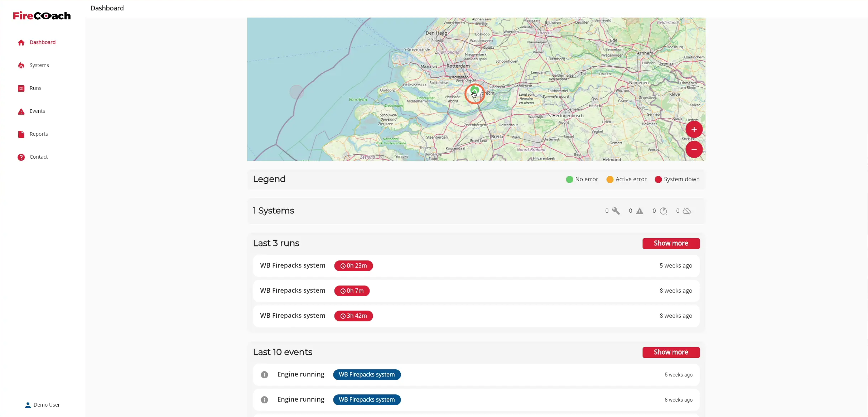This screenshot has width=868, height=417.
Task: Open the Runs page from the sidebar
Action: tap(35, 88)
